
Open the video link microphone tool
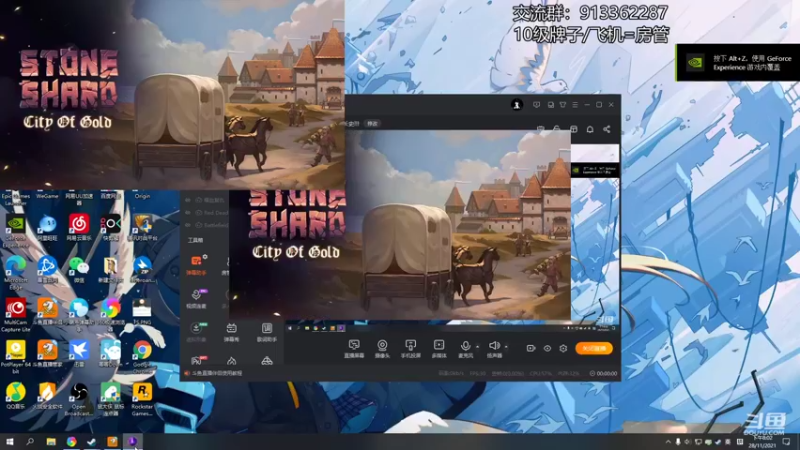click(x=196, y=298)
